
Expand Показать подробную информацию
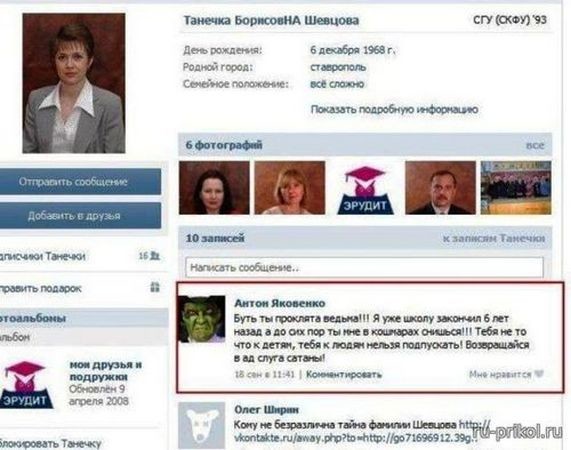pos(394,109)
